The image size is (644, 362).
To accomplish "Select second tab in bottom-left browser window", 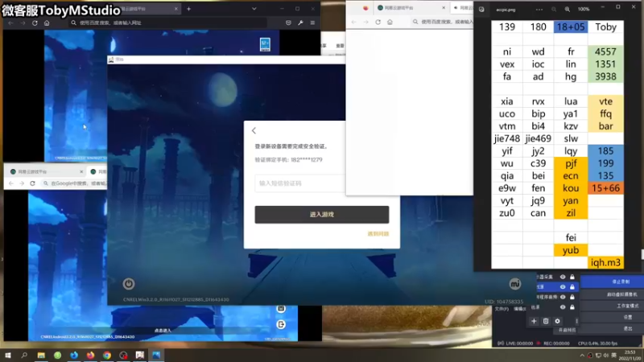I will point(97,171).
